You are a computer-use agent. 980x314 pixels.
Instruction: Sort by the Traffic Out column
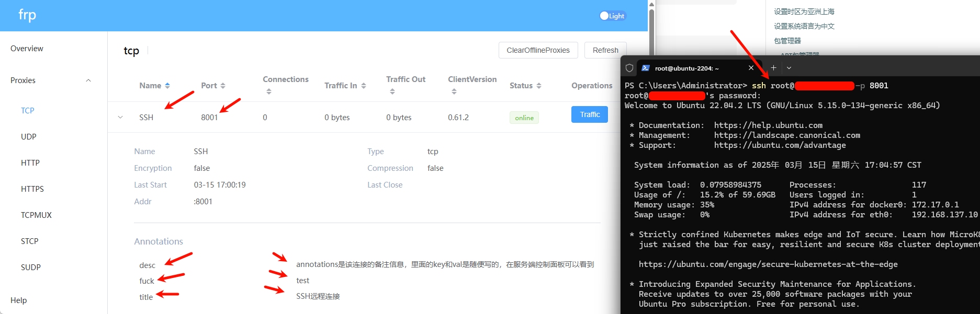(x=392, y=91)
